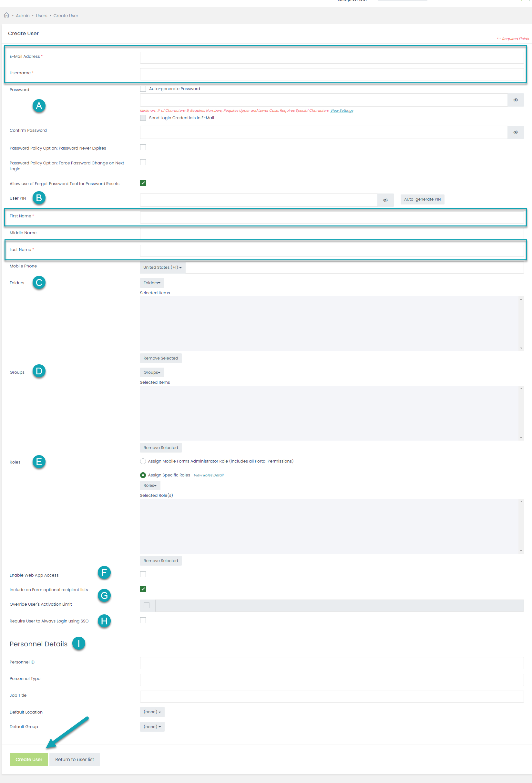The height and width of the screenshot is (783, 532).
Task: Navigate to Admin in the breadcrumb
Action: point(23,16)
